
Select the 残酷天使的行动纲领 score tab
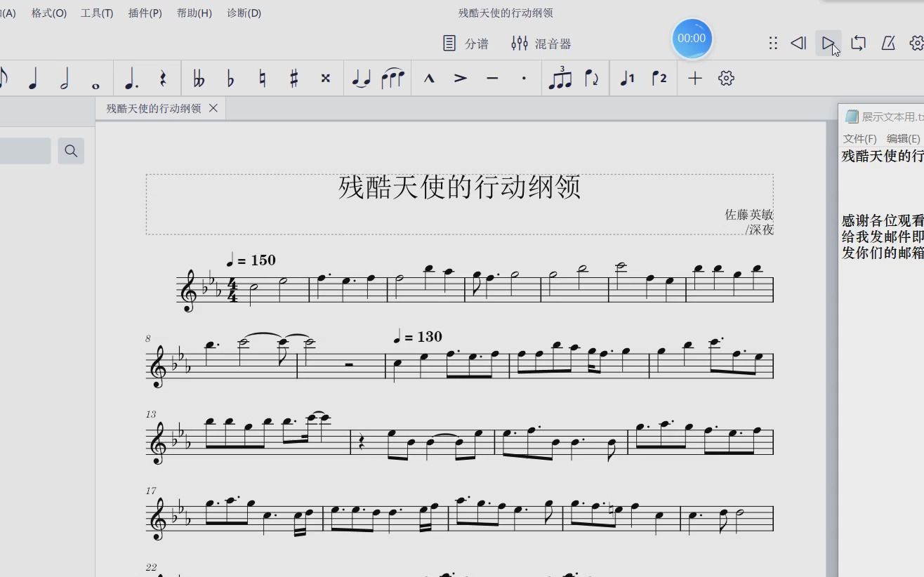tap(154, 108)
